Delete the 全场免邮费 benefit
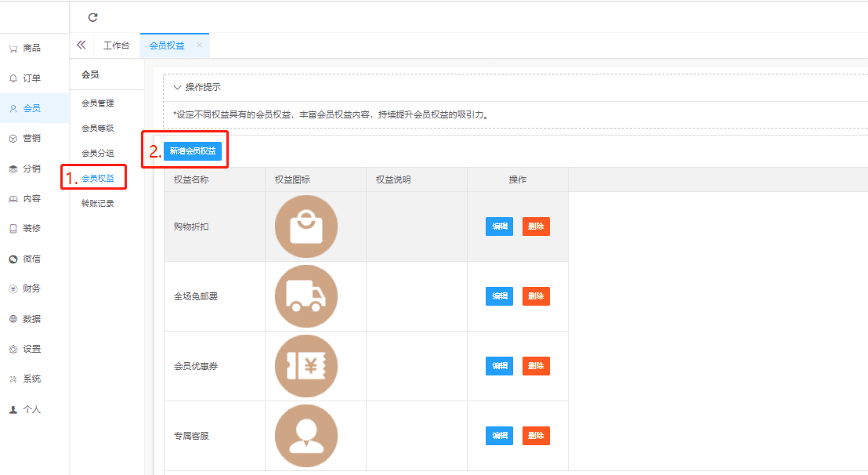 (536, 296)
